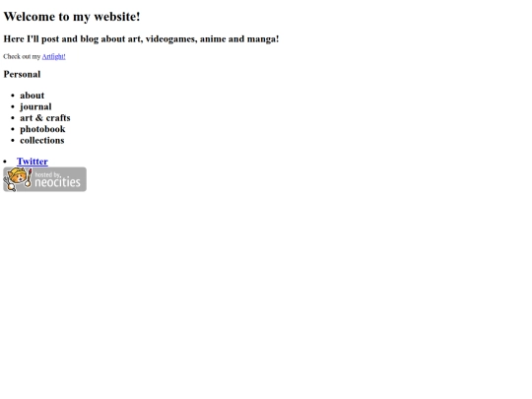Click the bullet next to 'about'
This screenshot has width=532, height=399.
click(x=13, y=96)
